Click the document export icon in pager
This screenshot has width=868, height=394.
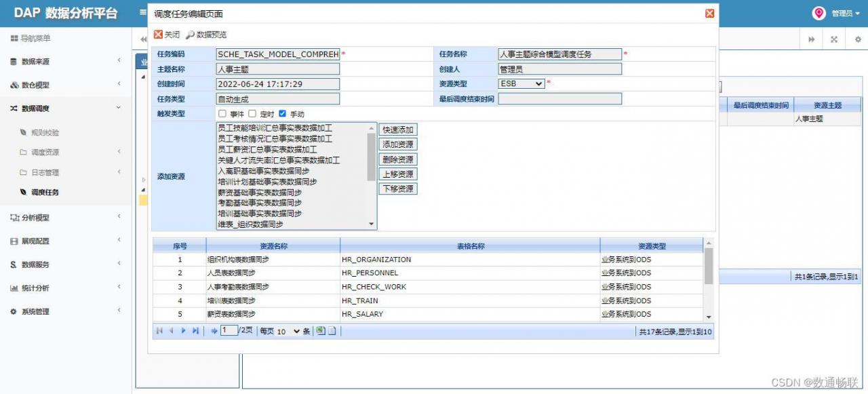pos(333,331)
